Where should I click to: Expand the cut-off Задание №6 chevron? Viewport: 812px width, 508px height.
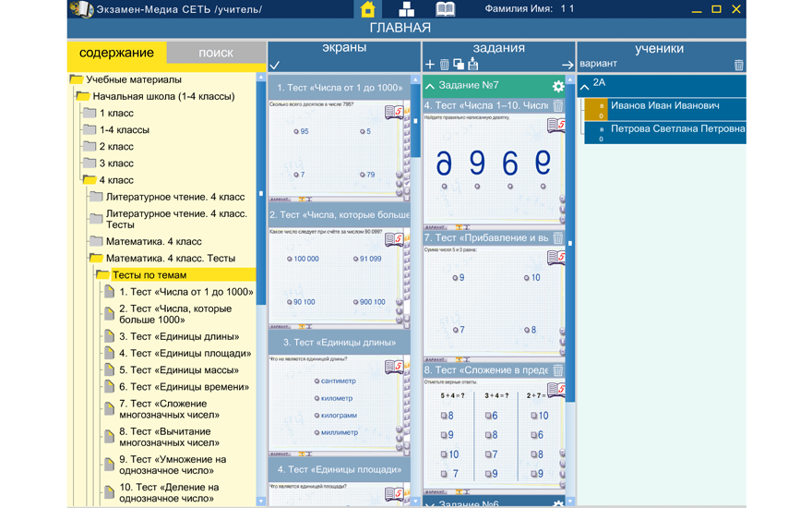click(430, 504)
